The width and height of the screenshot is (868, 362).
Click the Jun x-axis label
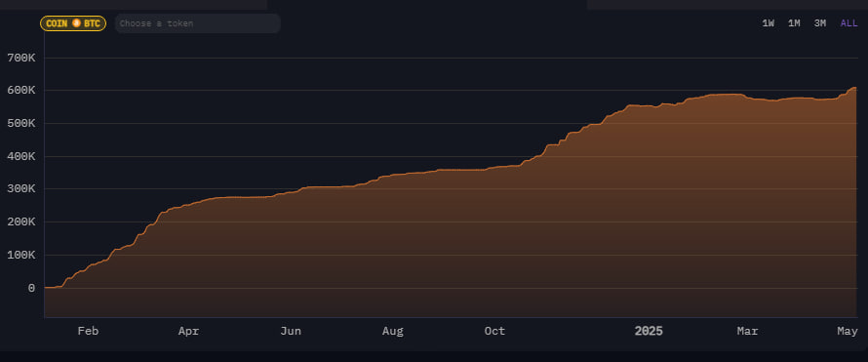291,331
